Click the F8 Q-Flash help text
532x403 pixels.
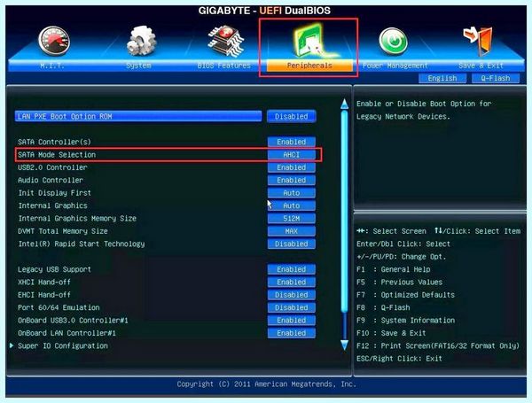point(383,307)
